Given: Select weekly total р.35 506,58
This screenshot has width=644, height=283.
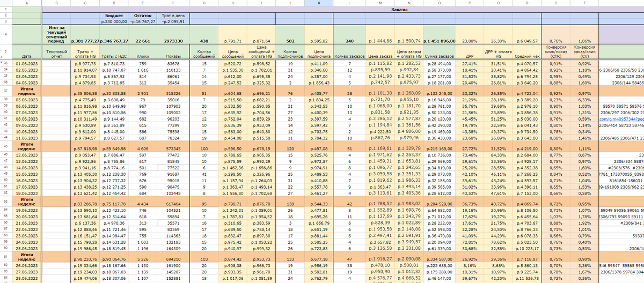Looking at the screenshot, I should (84, 92).
